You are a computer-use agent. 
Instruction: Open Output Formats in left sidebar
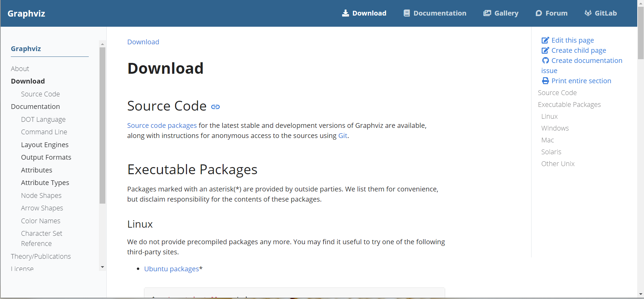pyautogui.click(x=46, y=157)
